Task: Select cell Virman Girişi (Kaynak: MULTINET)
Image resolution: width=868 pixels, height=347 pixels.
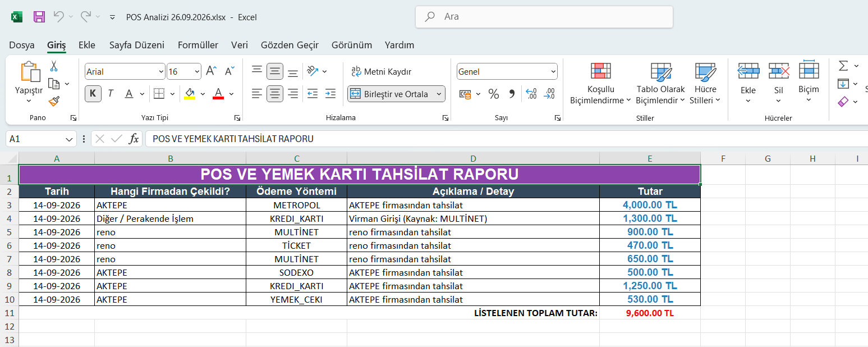Action: [473, 218]
